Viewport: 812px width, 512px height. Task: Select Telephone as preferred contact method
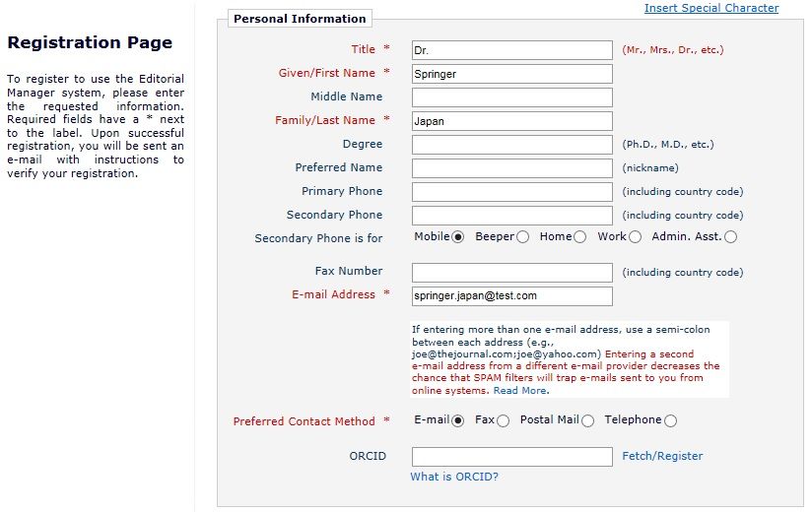coord(671,420)
